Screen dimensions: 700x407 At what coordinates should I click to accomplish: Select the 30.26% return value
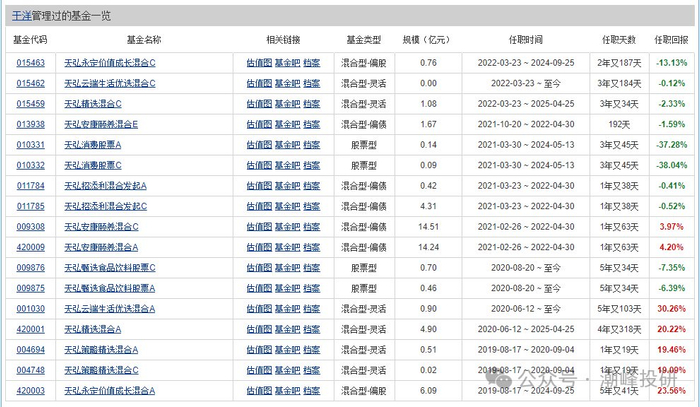coord(671,309)
